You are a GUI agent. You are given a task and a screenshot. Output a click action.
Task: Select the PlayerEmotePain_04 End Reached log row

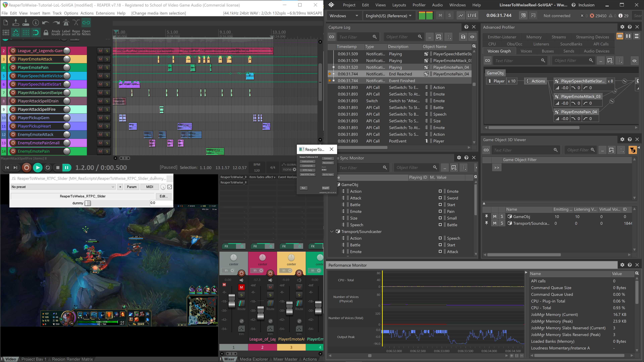(400, 74)
